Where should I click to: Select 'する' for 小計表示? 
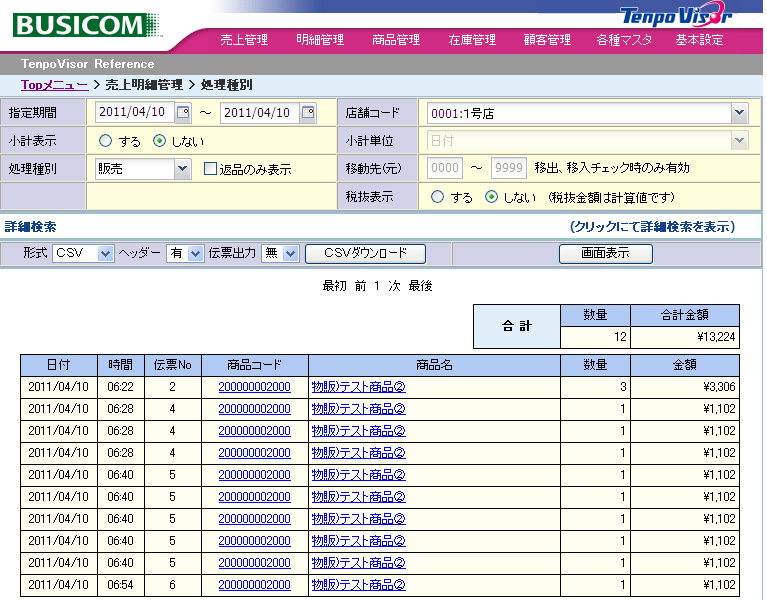pyautogui.click(x=105, y=141)
